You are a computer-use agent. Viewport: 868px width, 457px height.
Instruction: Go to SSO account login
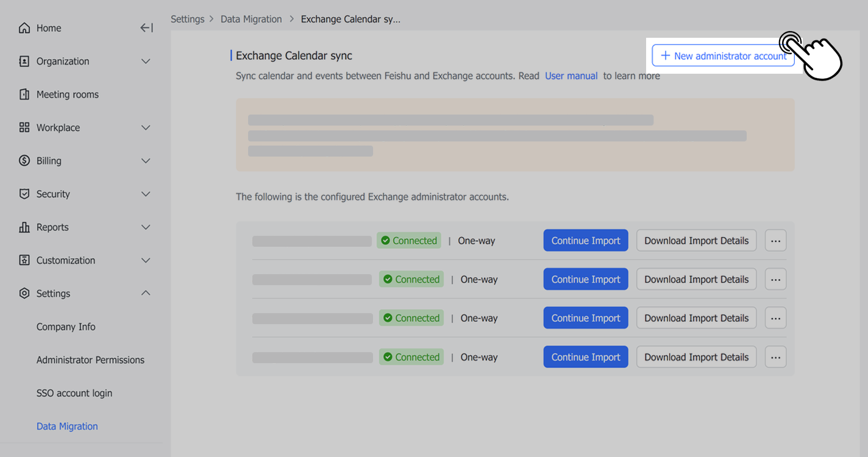pos(74,393)
